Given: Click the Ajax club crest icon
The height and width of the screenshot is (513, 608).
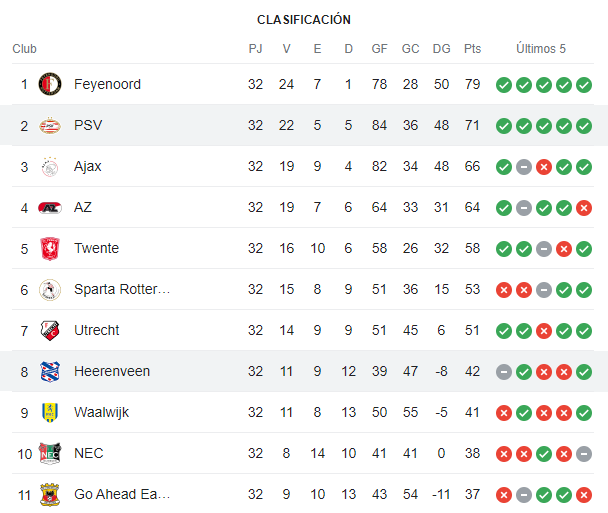Looking at the screenshot, I should [x=50, y=167].
